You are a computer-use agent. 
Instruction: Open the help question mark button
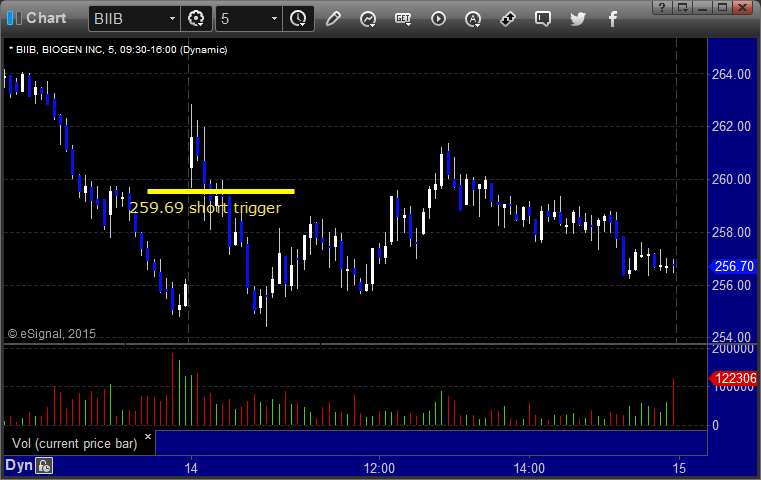point(662,7)
